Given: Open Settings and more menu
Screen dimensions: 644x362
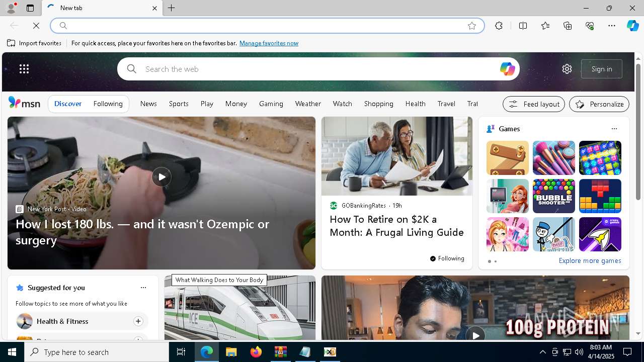Looking at the screenshot, I should pyautogui.click(x=612, y=26).
